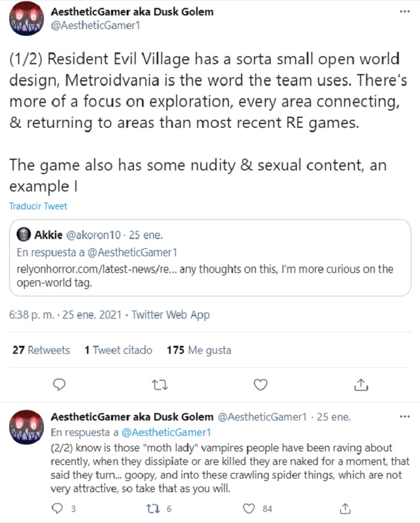Show the 175 Me gusta list
The width and height of the screenshot is (420, 523).
(199, 350)
